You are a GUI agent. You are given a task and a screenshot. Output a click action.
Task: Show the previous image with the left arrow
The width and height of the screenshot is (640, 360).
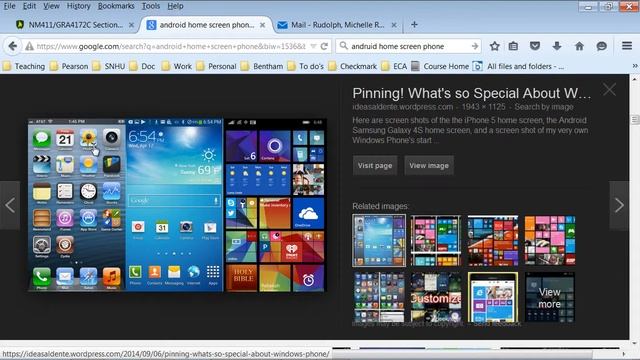(x=10, y=205)
